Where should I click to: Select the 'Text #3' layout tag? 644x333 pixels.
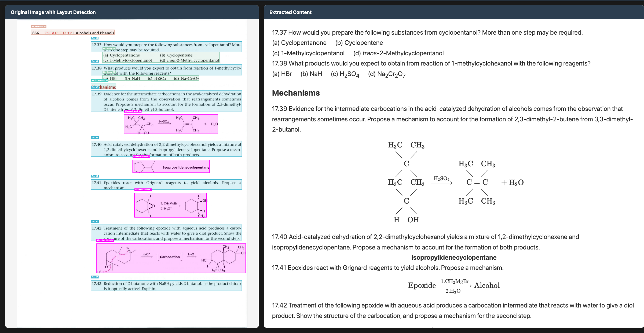click(x=95, y=87)
